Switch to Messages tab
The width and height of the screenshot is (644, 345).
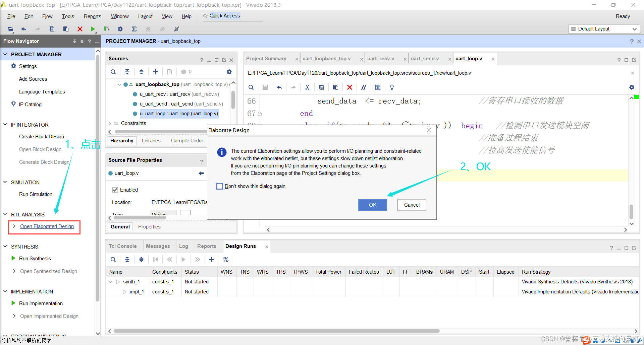[x=158, y=246]
